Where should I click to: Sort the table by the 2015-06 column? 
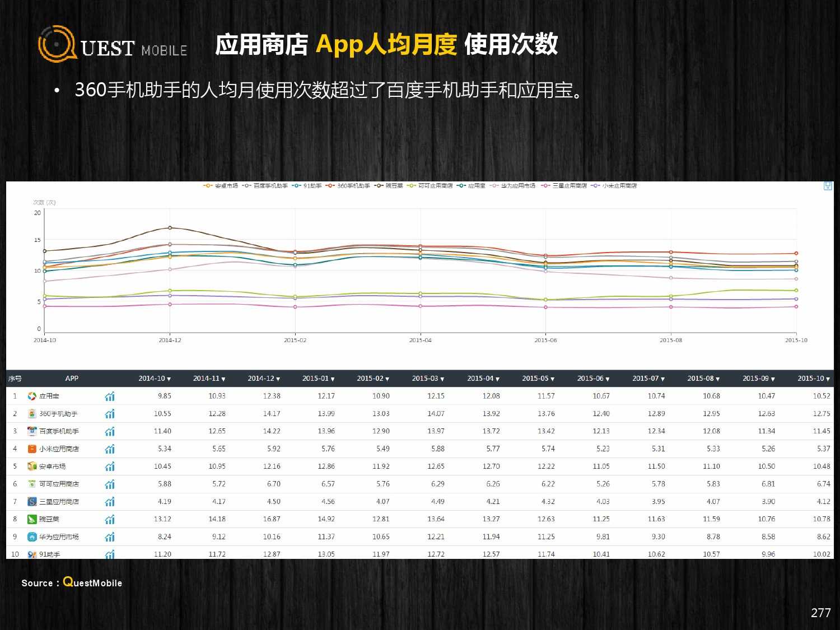pyautogui.click(x=594, y=379)
